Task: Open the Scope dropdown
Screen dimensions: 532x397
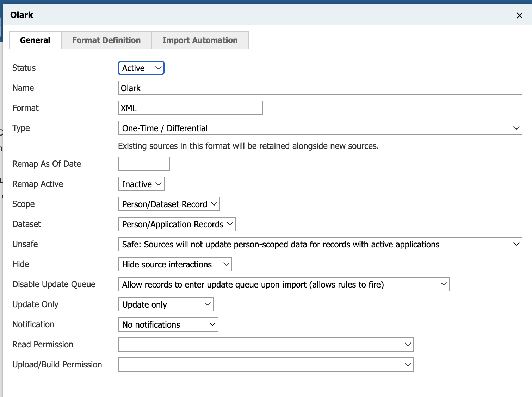Action: (169, 204)
